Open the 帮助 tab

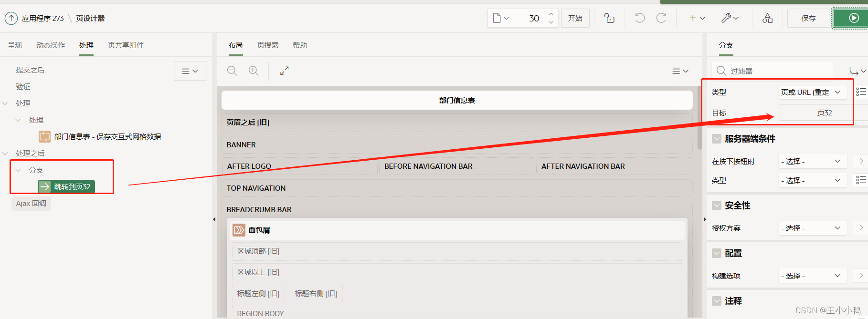click(x=300, y=45)
